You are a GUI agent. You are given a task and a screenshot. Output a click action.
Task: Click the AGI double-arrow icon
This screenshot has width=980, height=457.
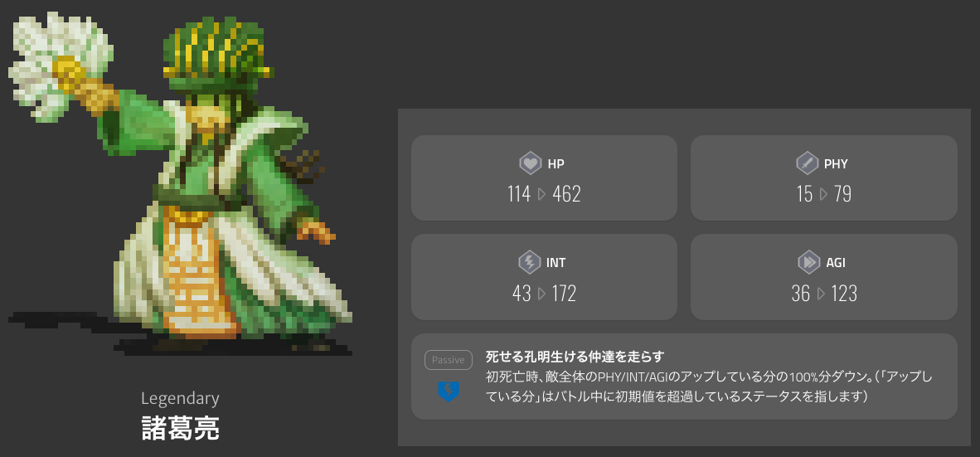pos(808,263)
